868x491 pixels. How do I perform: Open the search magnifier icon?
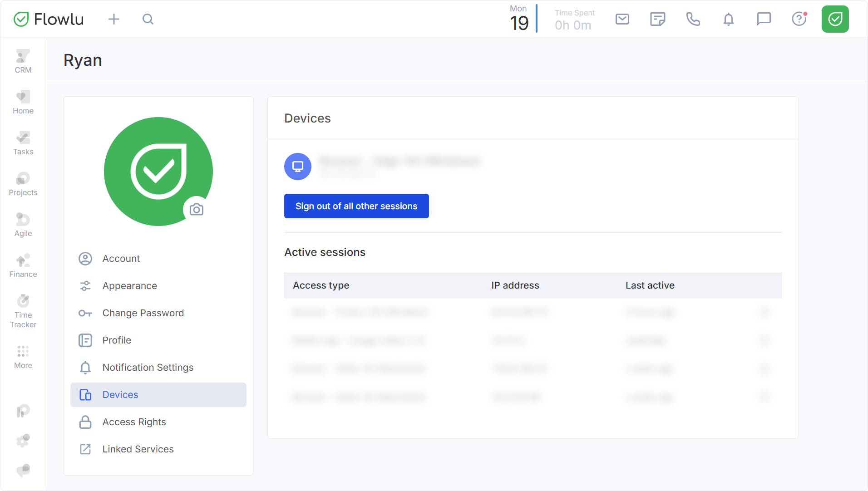point(148,19)
